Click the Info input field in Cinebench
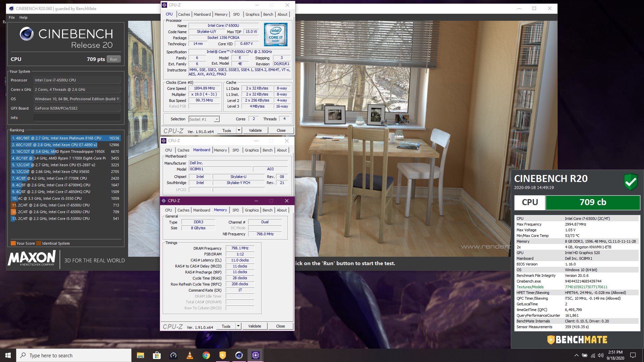Screen dimensions: 644x362 pos(77,118)
